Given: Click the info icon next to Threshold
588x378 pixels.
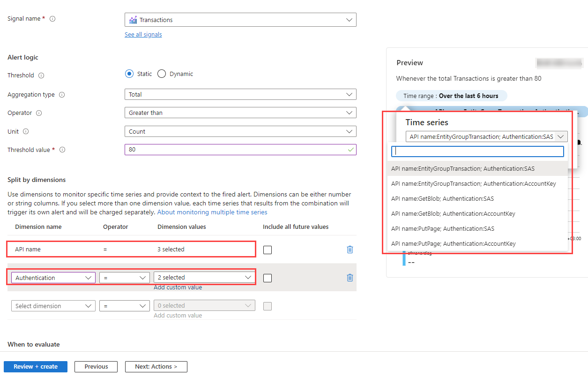Looking at the screenshot, I should 41,76.
